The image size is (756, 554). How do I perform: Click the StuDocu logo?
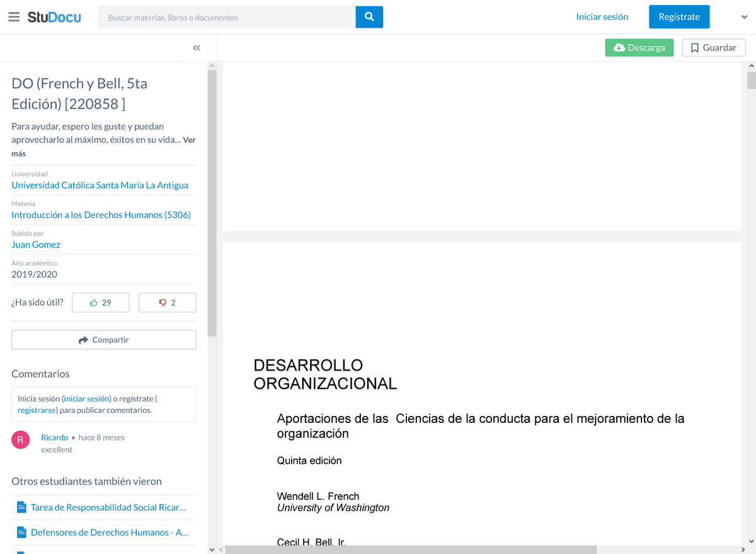pos(52,16)
